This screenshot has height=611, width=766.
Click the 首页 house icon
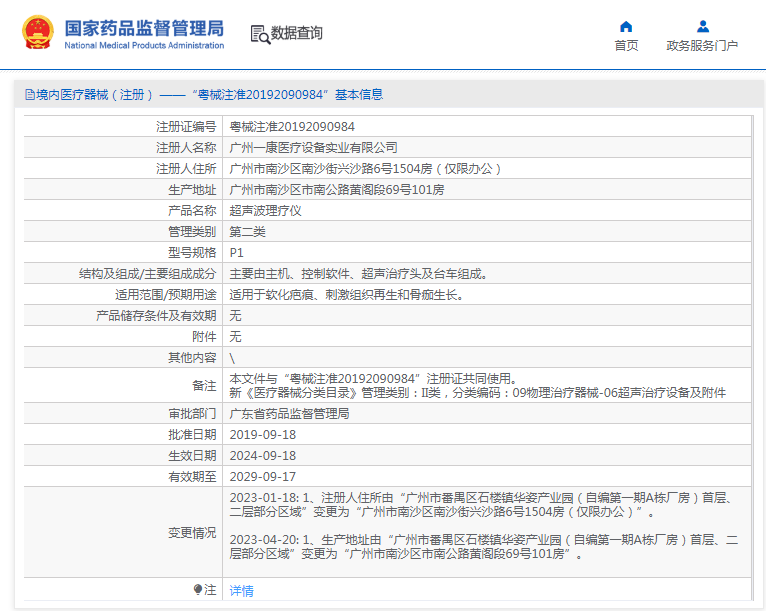tap(626, 26)
